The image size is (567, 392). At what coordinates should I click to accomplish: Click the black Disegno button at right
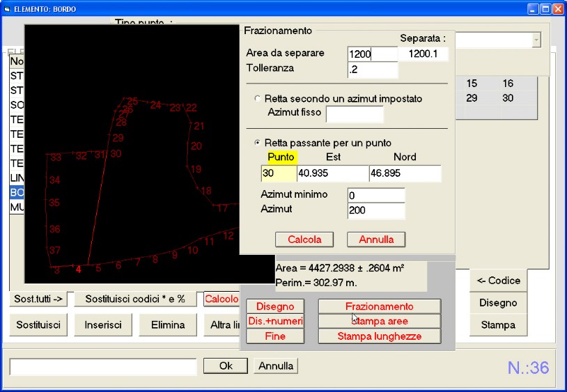pyautogui.click(x=498, y=303)
